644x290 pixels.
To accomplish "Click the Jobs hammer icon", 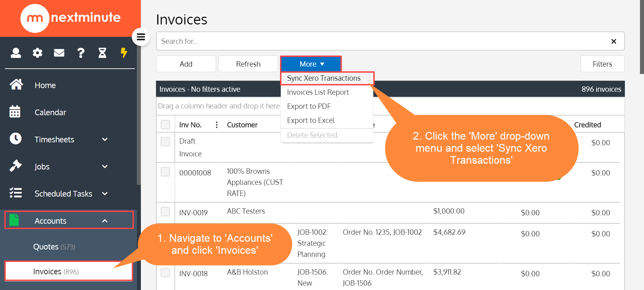I will (15, 165).
